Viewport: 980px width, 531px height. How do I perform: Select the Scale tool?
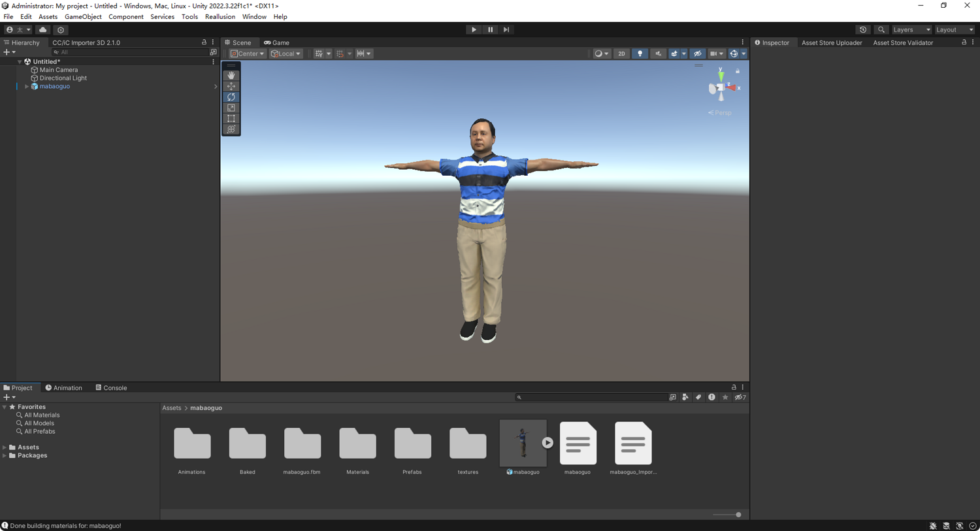[x=231, y=108]
